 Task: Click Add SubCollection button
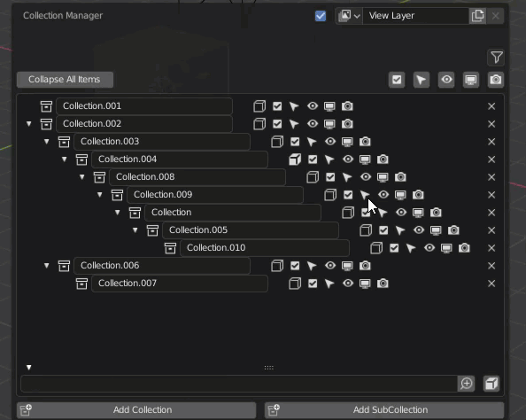pyautogui.click(x=384, y=410)
